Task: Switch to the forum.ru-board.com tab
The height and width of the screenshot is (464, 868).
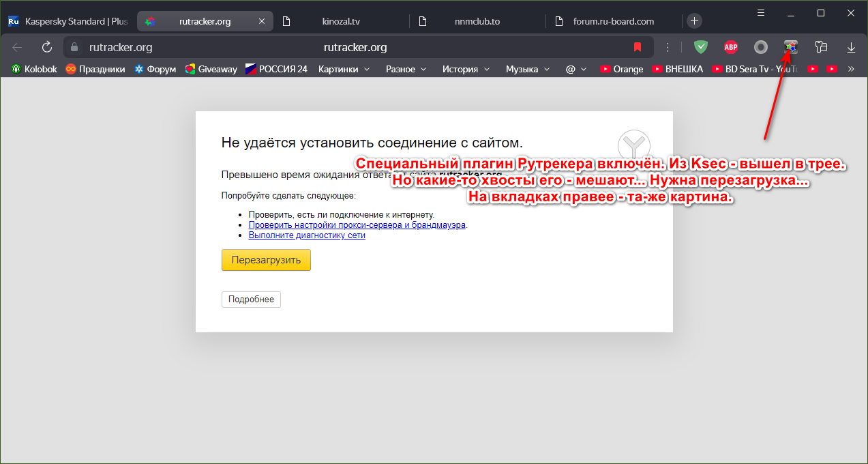Action: click(614, 21)
